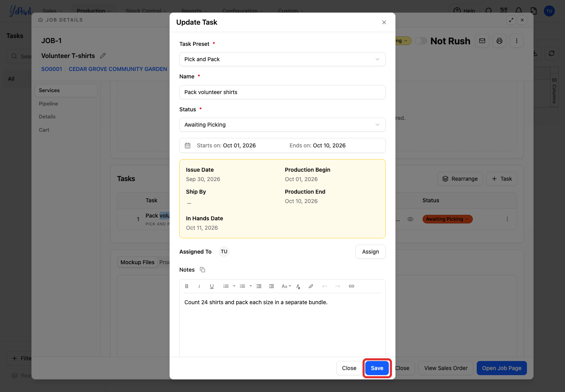Viewport: 565px width, 392px height.
Task: Select Services in job sidebar
Action: (66, 91)
